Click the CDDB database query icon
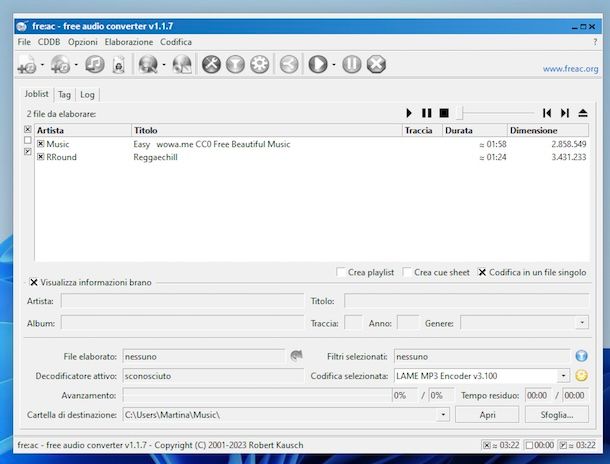This screenshot has height=464, width=610. pyautogui.click(x=148, y=65)
